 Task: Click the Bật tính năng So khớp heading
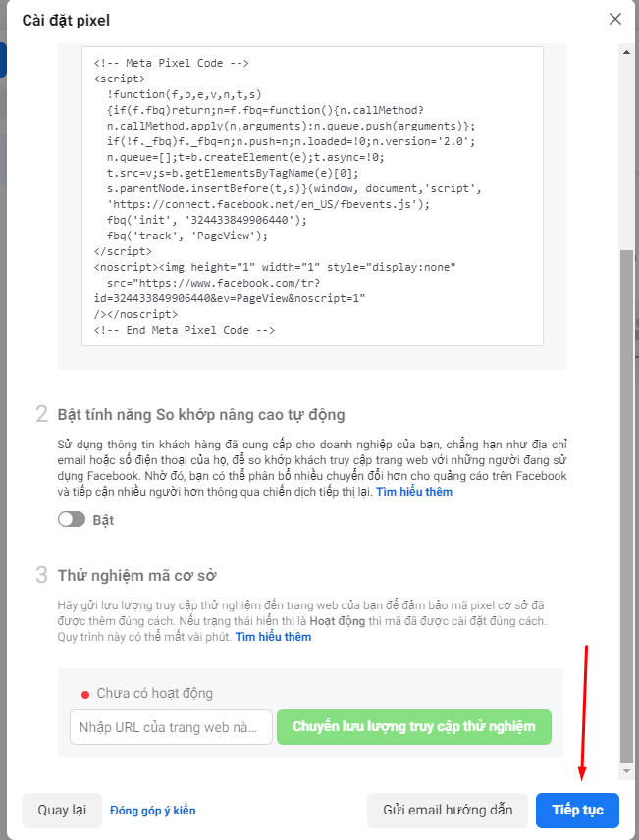(200, 415)
